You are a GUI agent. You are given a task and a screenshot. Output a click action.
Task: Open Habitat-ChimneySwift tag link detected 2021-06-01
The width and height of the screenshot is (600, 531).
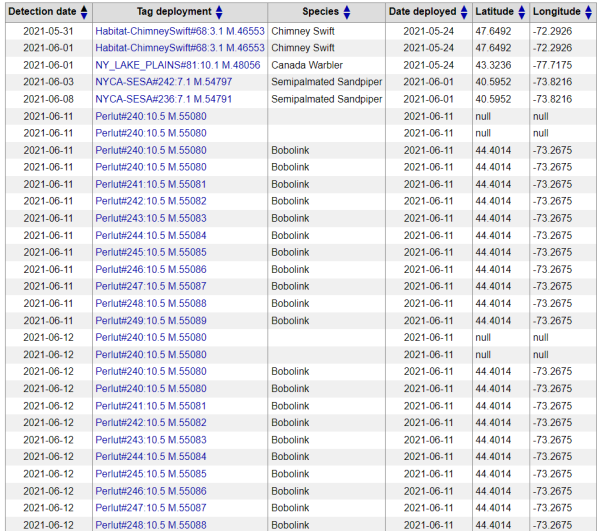click(180, 48)
